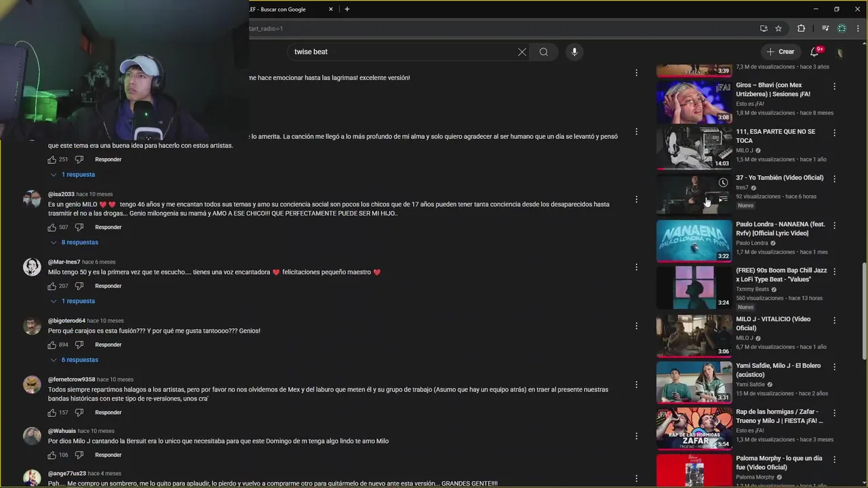Click 'Responder' on @isa2033 comment

click(108, 227)
